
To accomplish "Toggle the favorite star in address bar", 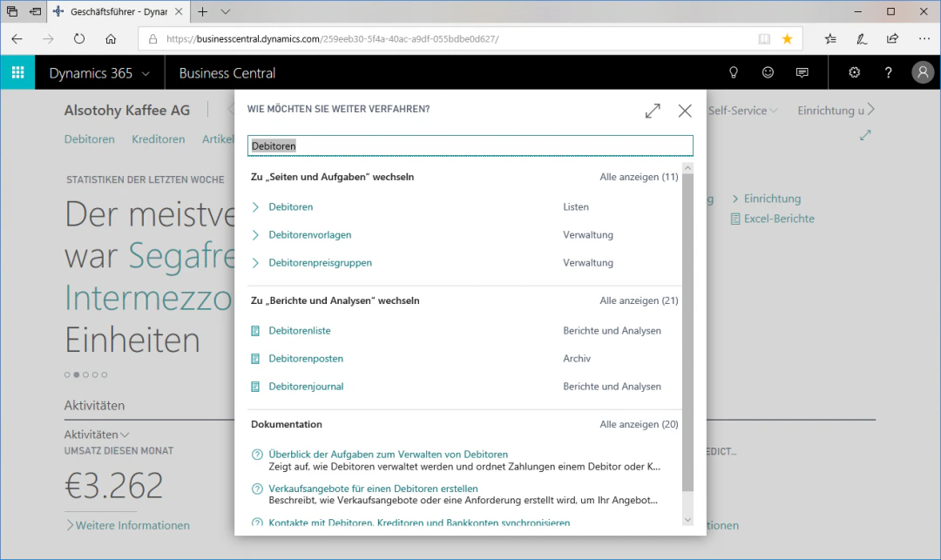I will pyautogui.click(x=788, y=39).
